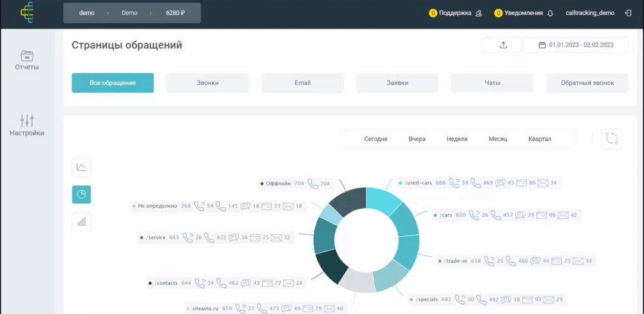
Task: Click the 6280 ₽ balance
Action: pyautogui.click(x=175, y=13)
